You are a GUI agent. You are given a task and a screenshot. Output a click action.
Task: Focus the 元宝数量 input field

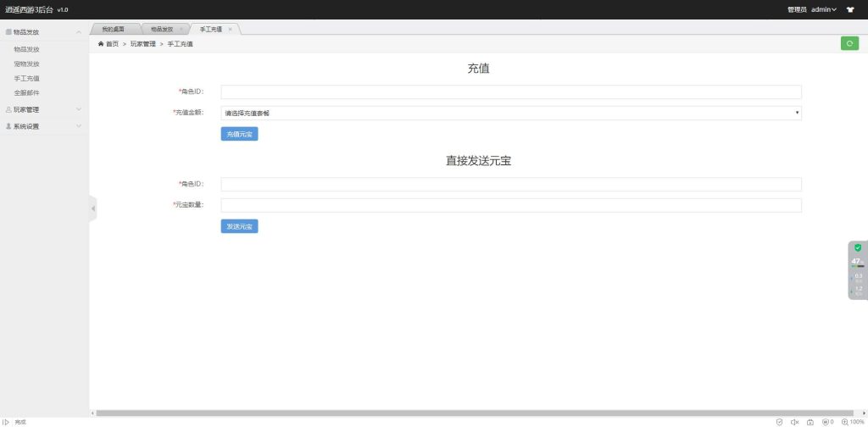(511, 205)
